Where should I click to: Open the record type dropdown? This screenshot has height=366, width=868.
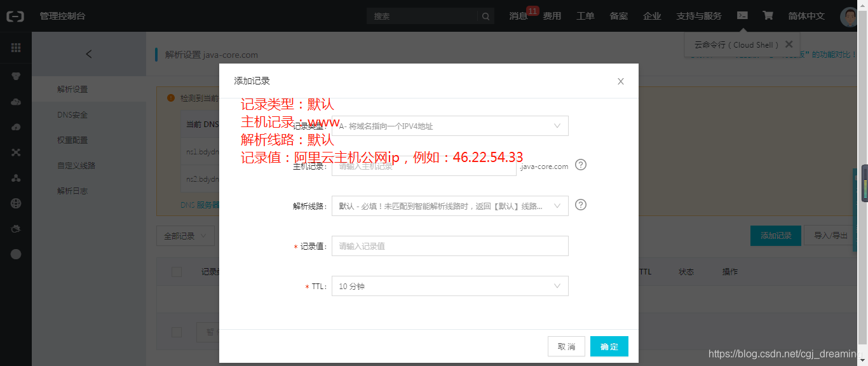tap(450, 126)
